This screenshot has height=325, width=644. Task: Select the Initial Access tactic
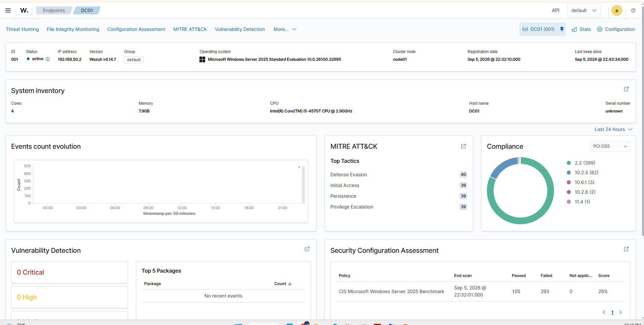pyautogui.click(x=344, y=185)
